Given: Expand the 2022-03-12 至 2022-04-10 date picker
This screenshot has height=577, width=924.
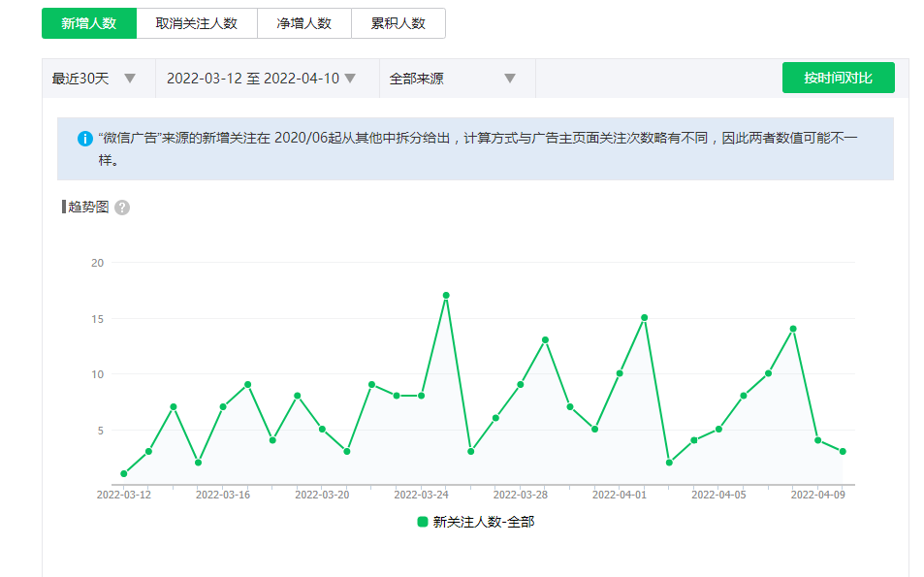Looking at the screenshot, I should point(262,79).
